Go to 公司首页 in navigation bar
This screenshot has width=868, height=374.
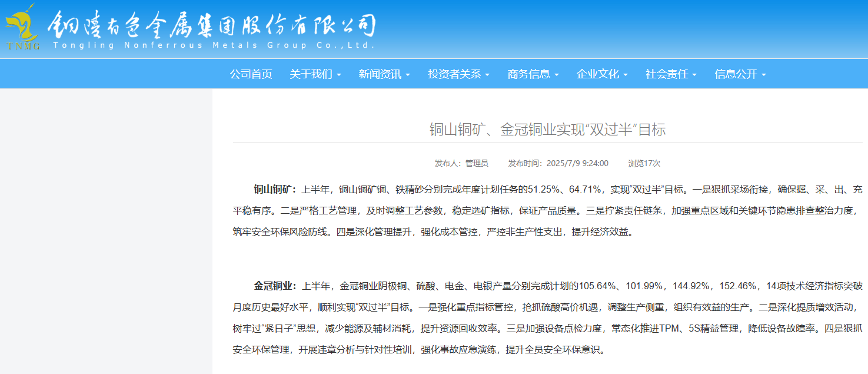251,74
